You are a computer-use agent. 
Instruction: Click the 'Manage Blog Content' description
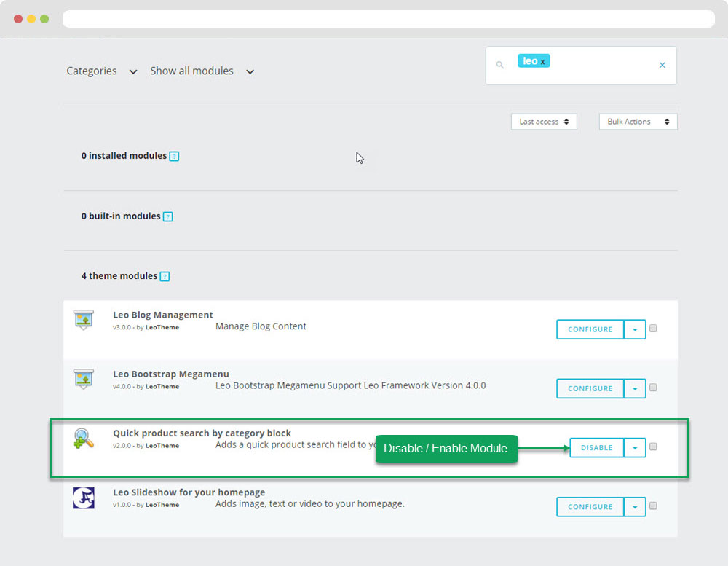pyautogui.click(x=261, y=326)
